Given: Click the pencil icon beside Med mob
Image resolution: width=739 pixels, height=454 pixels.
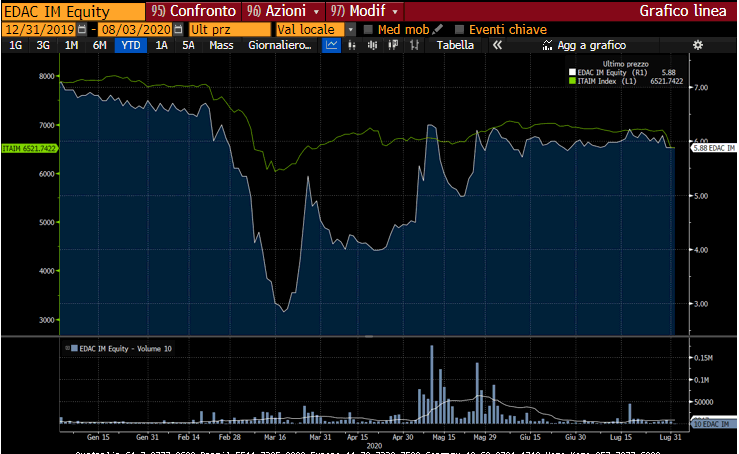Looking at the screenshot, I should pyautogui.click(x=438, y=29).
